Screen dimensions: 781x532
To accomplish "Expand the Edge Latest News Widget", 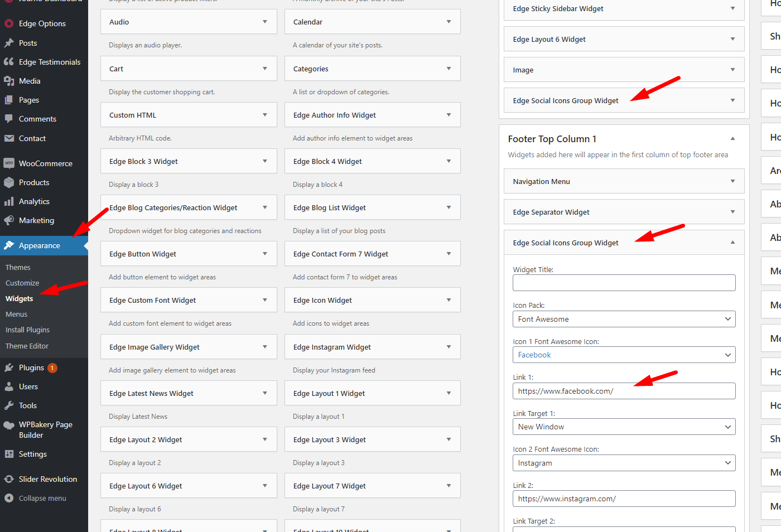I will point(264,393).
